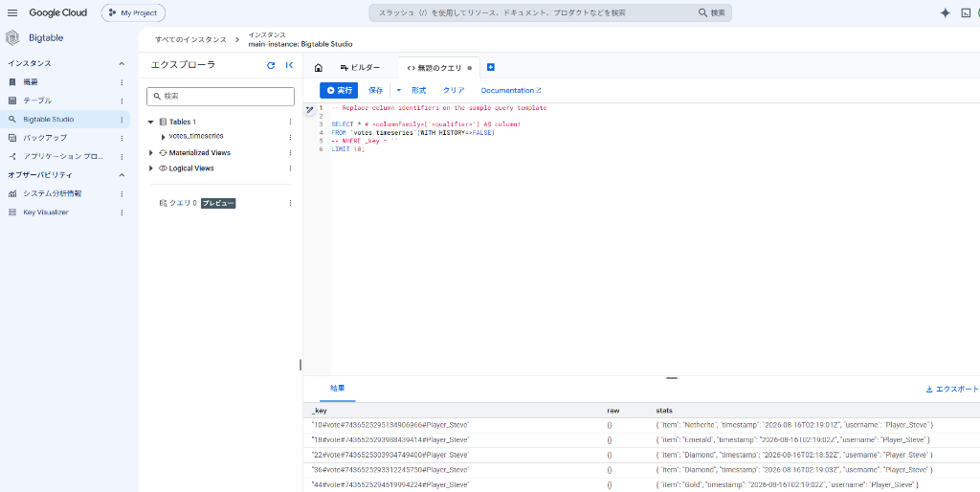The height and width of the screenshot is (492, 980).
Task: Open the more menu next to Key Visualizer
Action: 122,212
